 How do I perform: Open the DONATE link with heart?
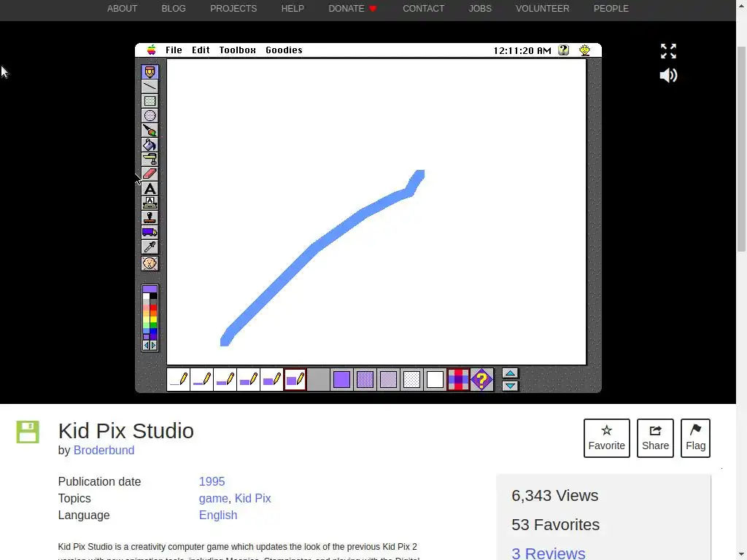pyautogui.click(x=352, y=9)
